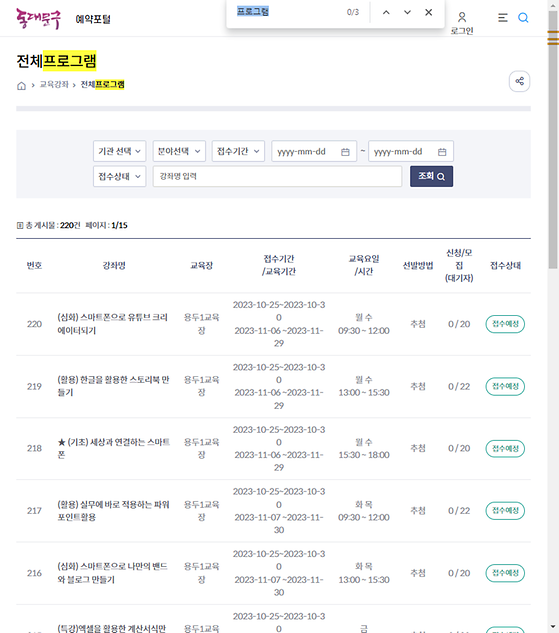Image resolution: width=559 pixels, height=633 pixels.
Task: Click the end date yyyy-mm-dd field
Action: pos(411,151)
